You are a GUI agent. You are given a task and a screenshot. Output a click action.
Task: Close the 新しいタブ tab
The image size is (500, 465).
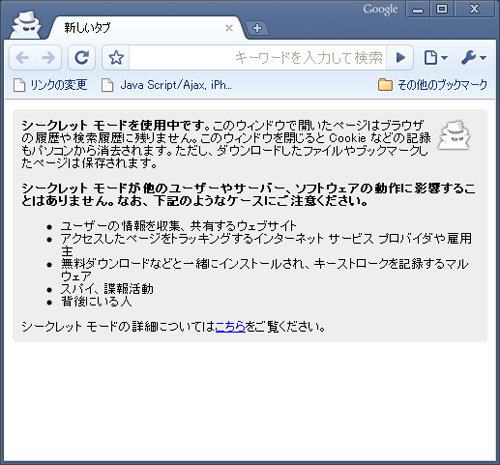pos(229,28)
